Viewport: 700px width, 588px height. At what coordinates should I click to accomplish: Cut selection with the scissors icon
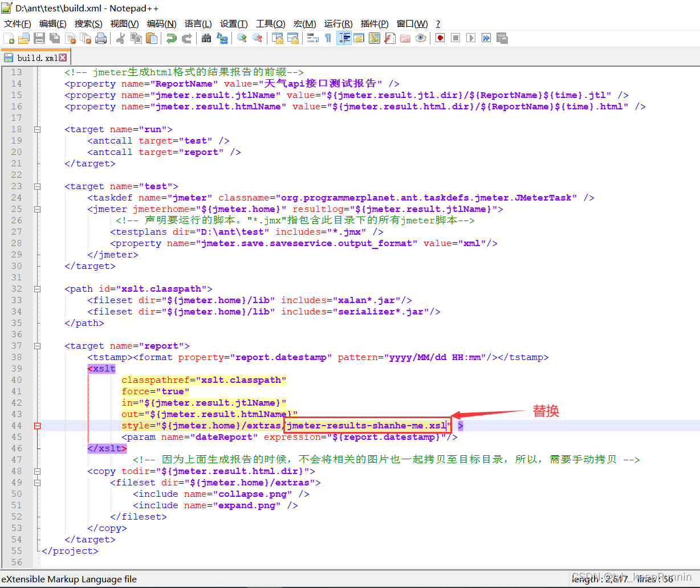[121, 38]
